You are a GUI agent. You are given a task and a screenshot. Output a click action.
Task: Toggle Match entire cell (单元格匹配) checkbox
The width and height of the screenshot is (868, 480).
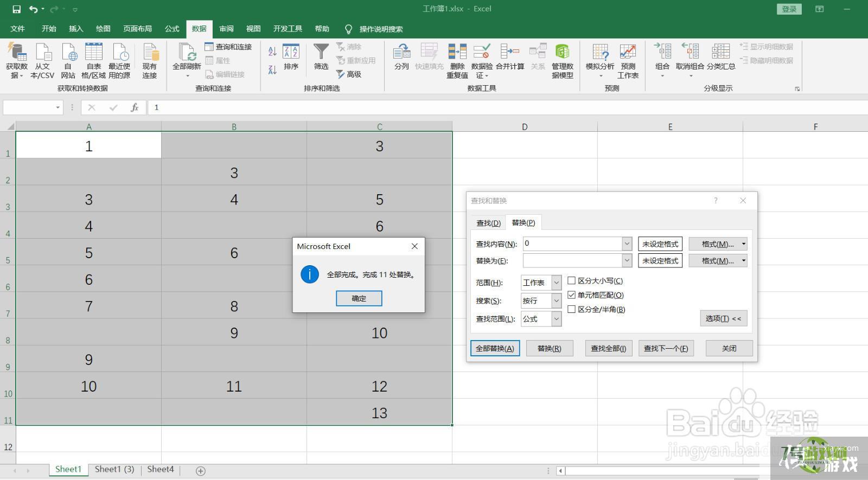[571, 295]
